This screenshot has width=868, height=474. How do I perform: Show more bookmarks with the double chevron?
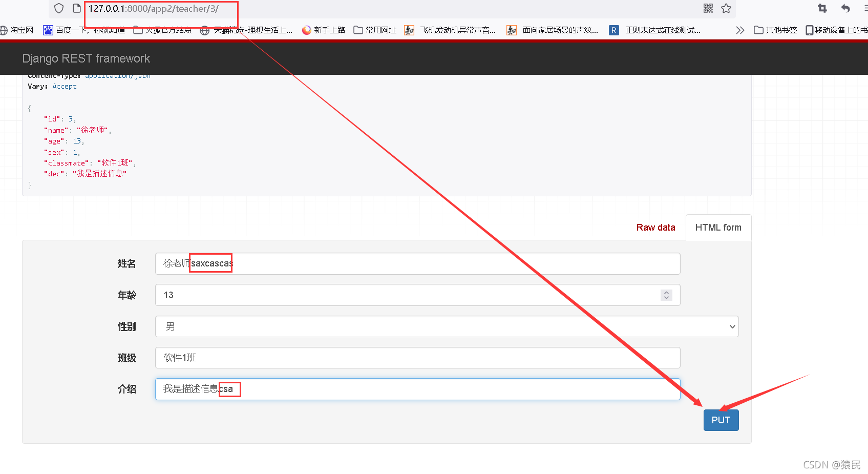click(740, 30)
